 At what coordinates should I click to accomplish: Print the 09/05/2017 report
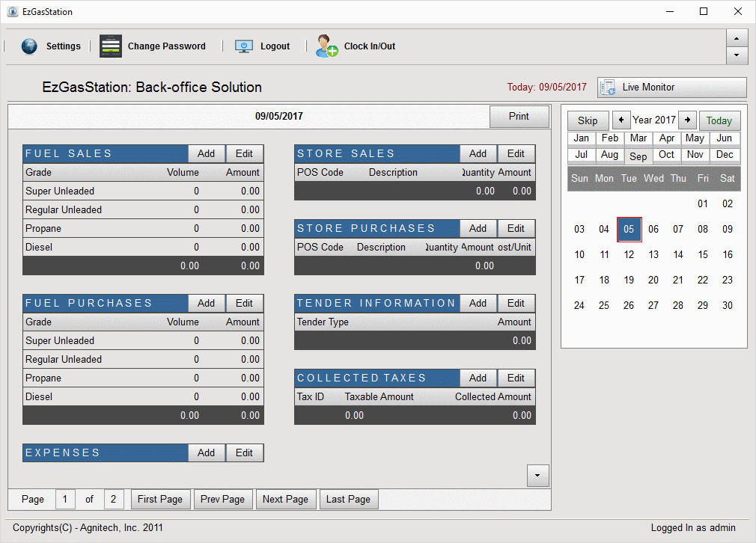pyautogui.click(x=519, y=117)
